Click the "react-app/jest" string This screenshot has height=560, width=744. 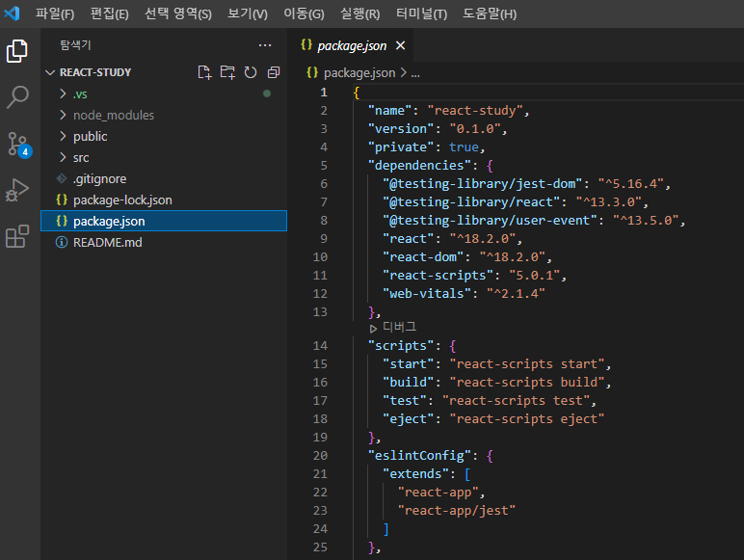[457, 511]
